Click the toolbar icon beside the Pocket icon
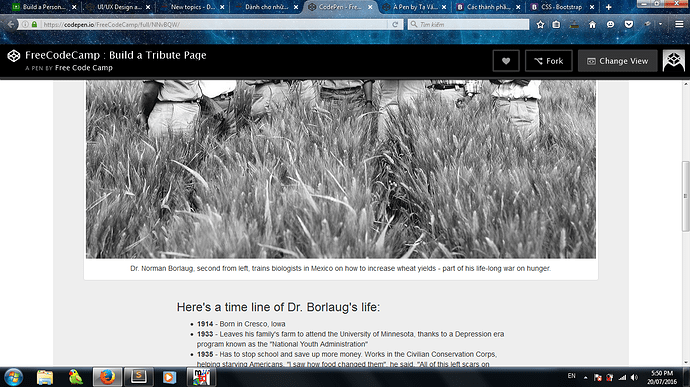The width and height of the screenshot is (690, 387). [x=647, y=24]
